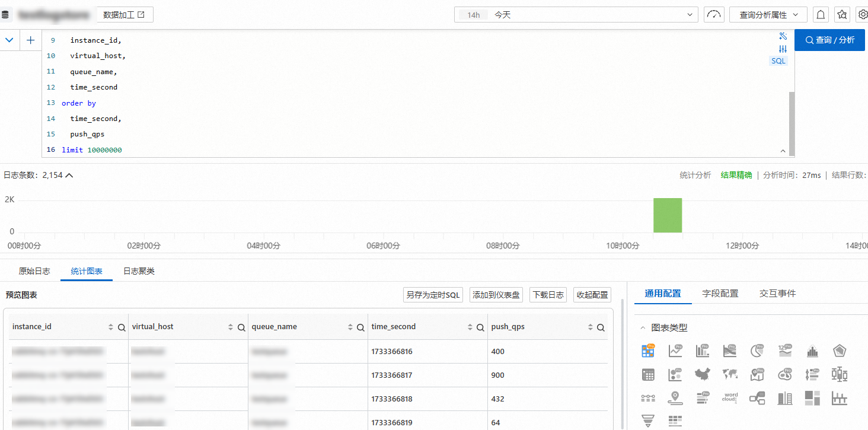Select the flow topology chart type

point(757,398)
